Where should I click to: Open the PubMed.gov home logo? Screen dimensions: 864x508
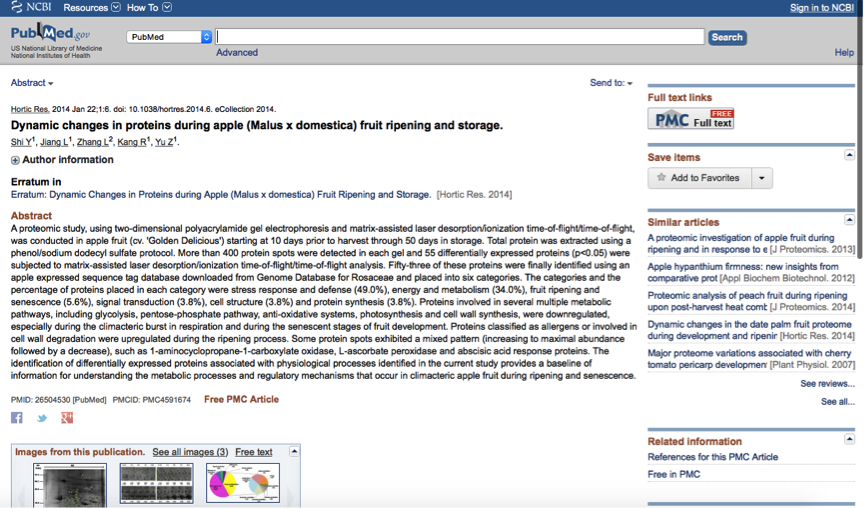pos(50,33)
